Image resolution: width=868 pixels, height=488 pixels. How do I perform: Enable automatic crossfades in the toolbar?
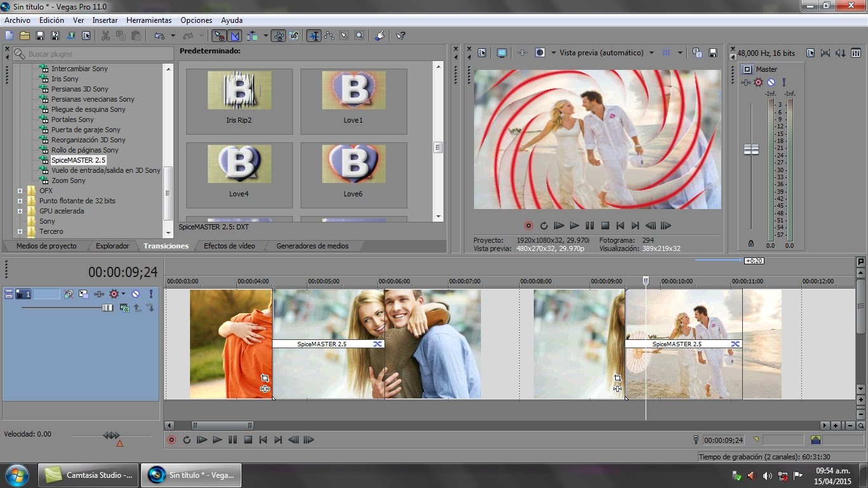pos(234,35)
